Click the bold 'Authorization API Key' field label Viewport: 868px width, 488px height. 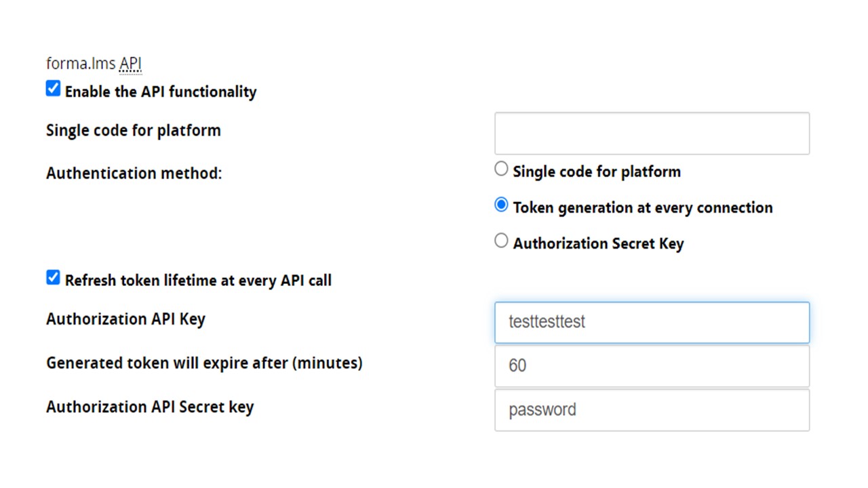point(125,319)
